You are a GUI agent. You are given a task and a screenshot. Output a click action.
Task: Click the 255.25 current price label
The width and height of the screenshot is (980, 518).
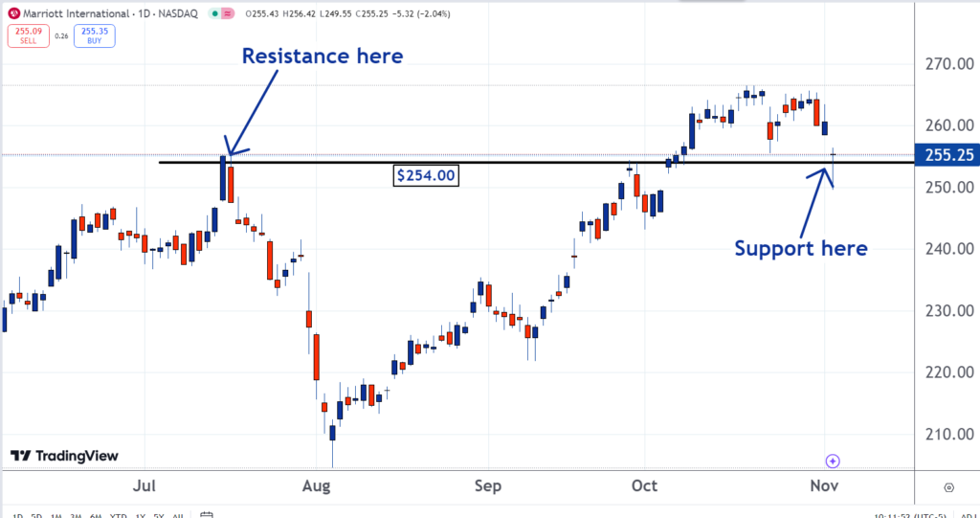pyautogui.click(x=944, y=154)
